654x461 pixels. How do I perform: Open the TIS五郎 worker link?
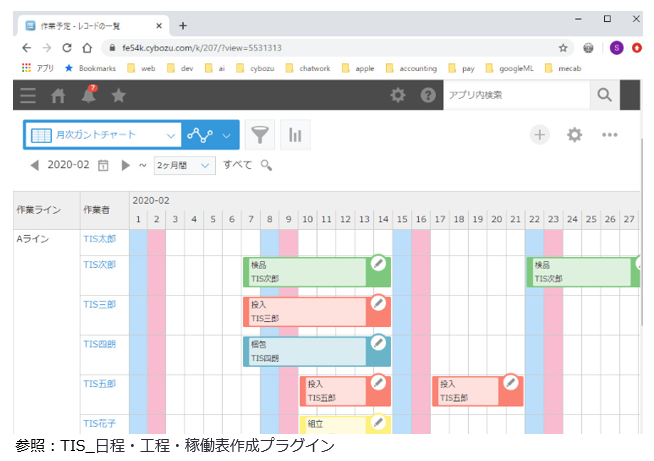(100, 383)
